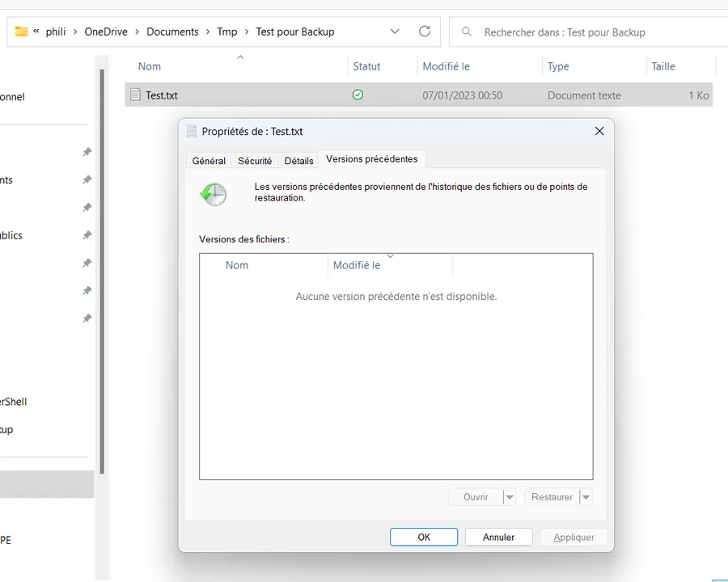Click the green sync status checkmark
This screenshot has height=582, width=728.
tap(358, 95)
